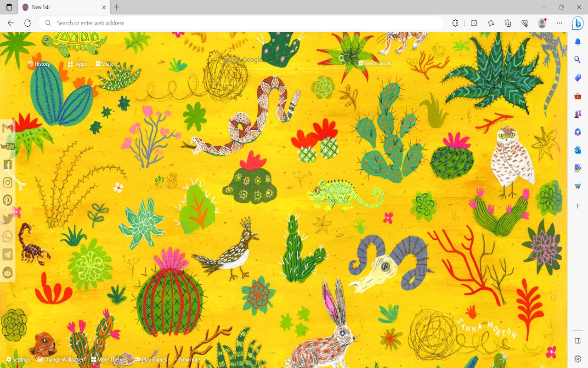Reload the page with the refresh icon
Screen dimensions: 588x368
coord(28,23)
